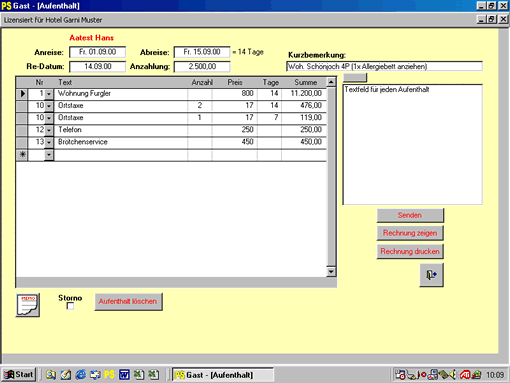The image size is (510, 383).
Task: Open the second Excel quick launch icon
Action: click(x=153, y=375)
